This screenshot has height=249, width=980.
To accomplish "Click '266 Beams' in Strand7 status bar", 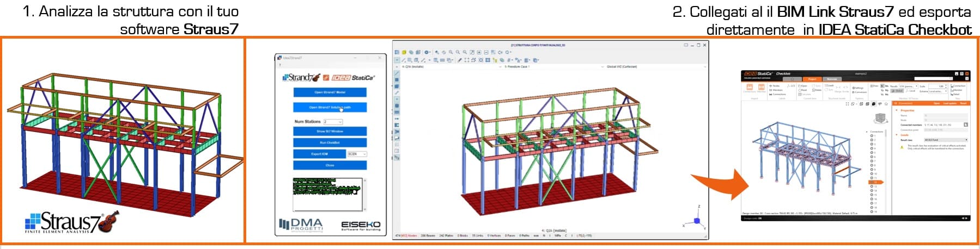I will 428,235.
